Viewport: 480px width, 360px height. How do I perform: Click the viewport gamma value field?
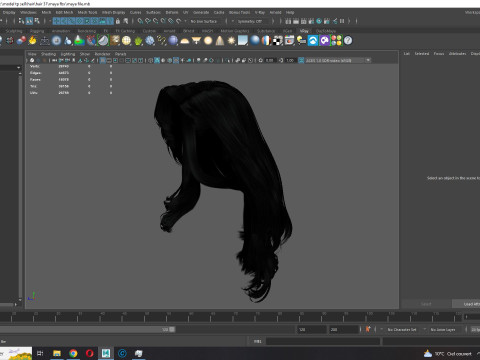click(x=290, y=60)
